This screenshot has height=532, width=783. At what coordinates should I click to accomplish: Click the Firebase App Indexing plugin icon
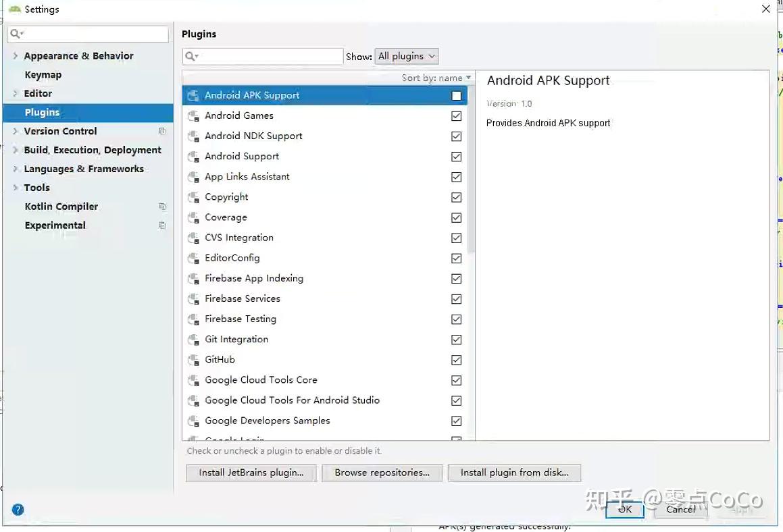click(193, 278)
